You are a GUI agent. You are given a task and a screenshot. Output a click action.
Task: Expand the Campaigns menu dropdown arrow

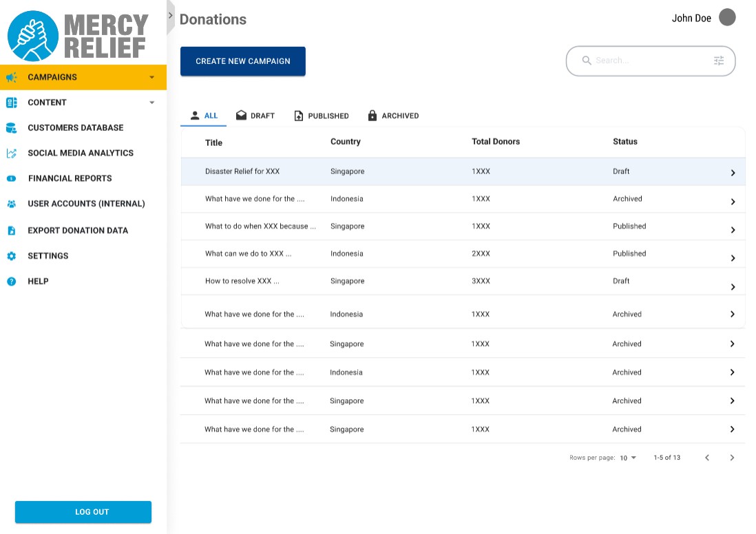pyautogui.click(x=152, y=78)
